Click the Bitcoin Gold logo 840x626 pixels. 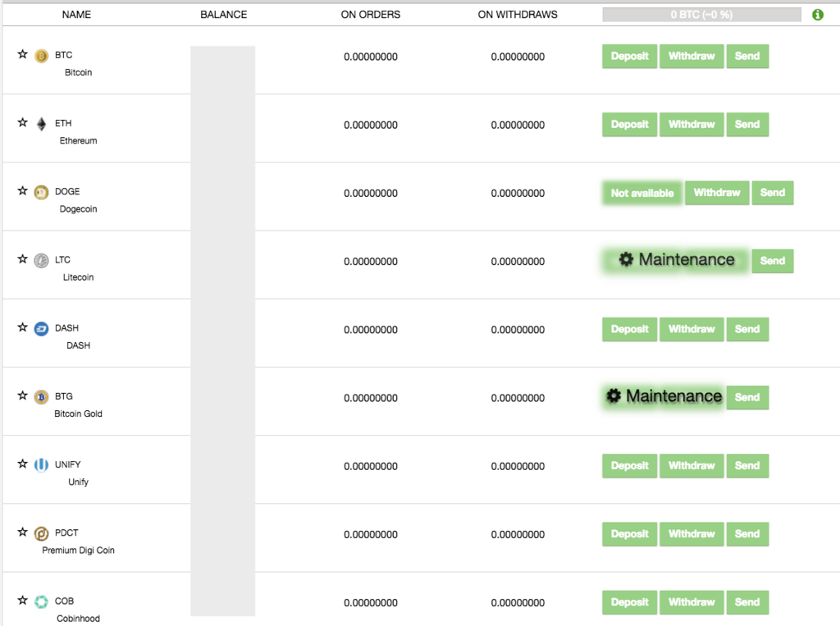click(x=41, y=397)
